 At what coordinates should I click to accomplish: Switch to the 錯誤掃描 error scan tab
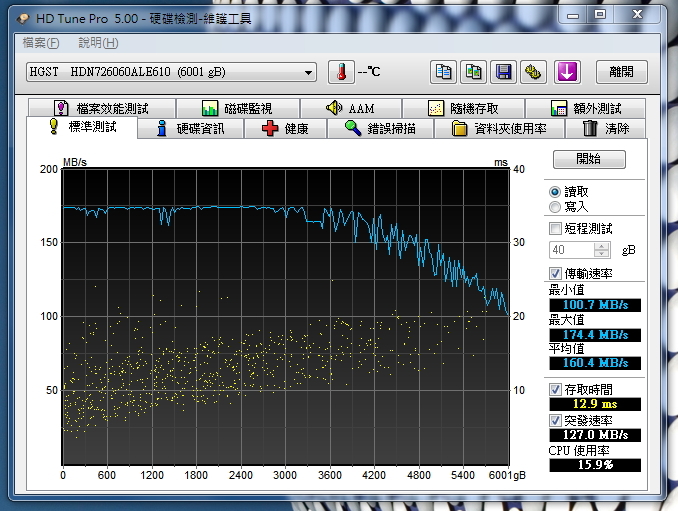point(386,129)
